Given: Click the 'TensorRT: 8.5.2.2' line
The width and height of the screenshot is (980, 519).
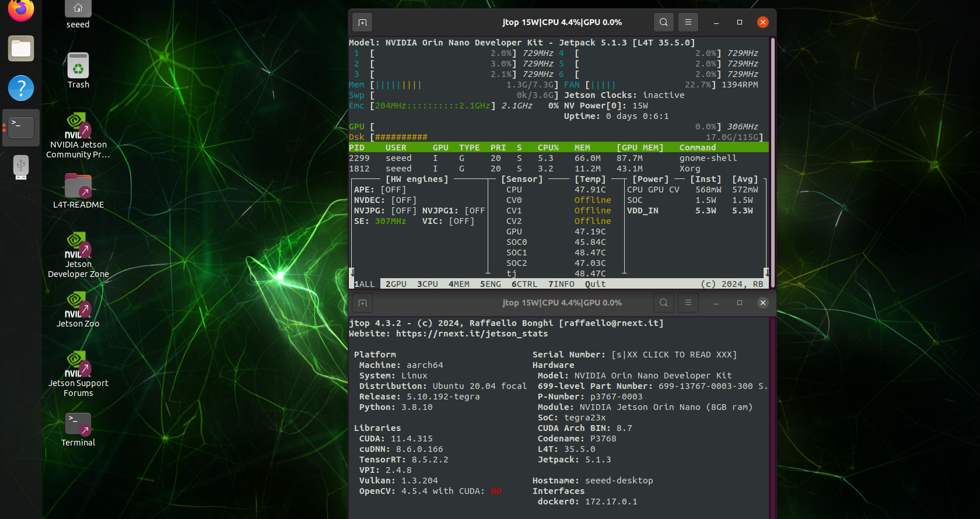Looking at the screenshot, I should point(404,460).
